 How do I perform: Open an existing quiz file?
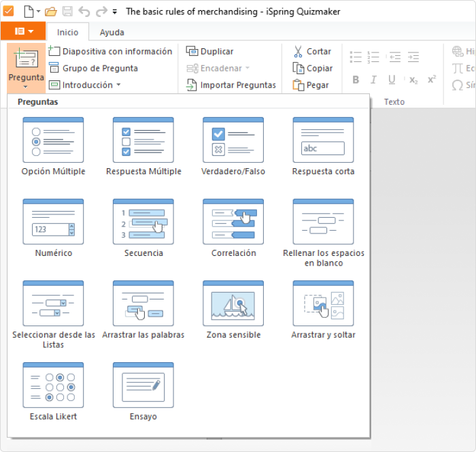pyautogui.click(x=51, y=12)
